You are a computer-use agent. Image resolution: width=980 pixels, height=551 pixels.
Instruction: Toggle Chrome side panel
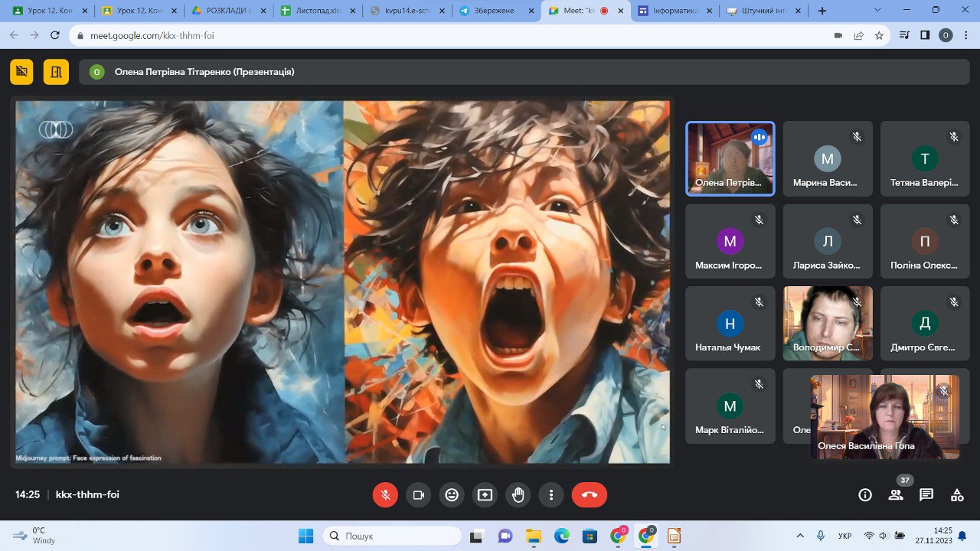click(925, 35)
